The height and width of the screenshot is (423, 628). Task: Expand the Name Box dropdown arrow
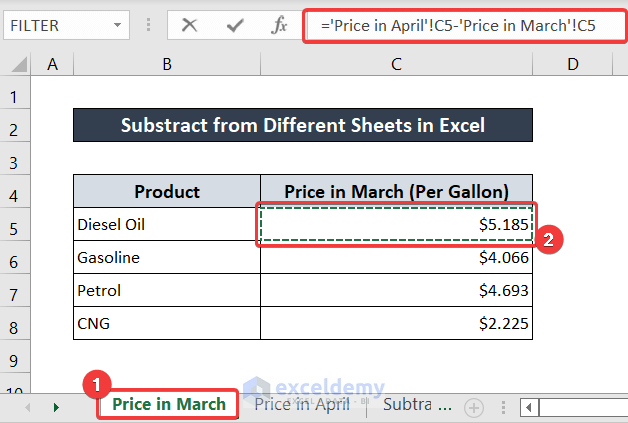coord(119,25)
